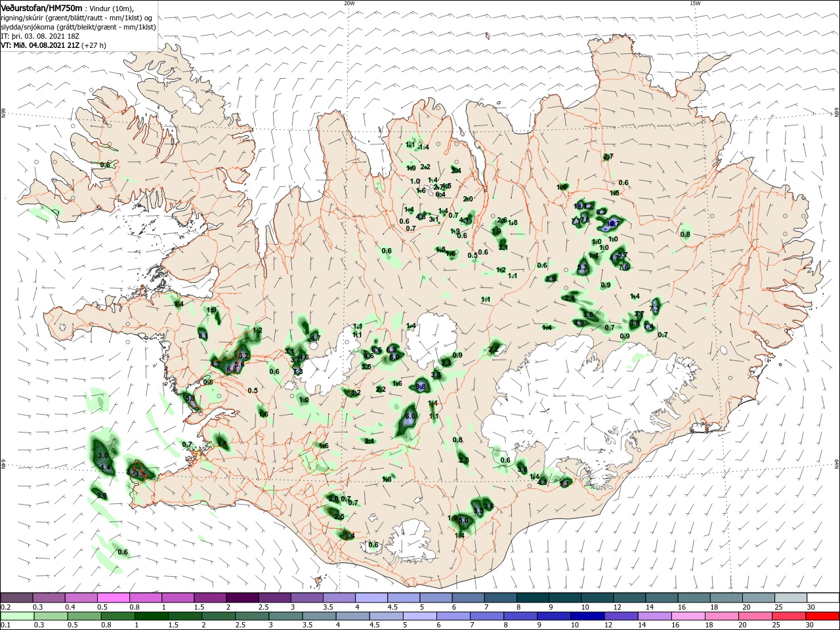The width and height of the screenshot is (840, 630).
Task: Click the bright magenta-pink snow legend swatch
Action: pos(114,598)
